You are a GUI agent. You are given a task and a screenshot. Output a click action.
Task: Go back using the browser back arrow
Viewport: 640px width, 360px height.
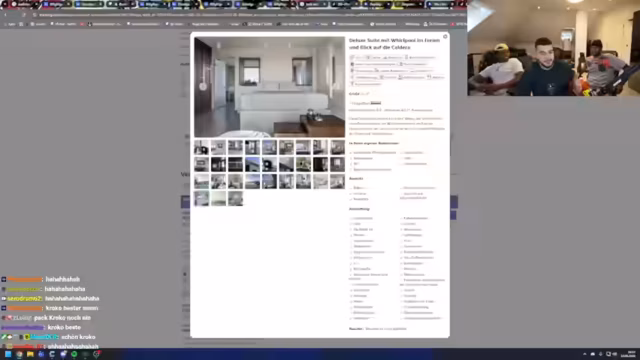(5, 15)
